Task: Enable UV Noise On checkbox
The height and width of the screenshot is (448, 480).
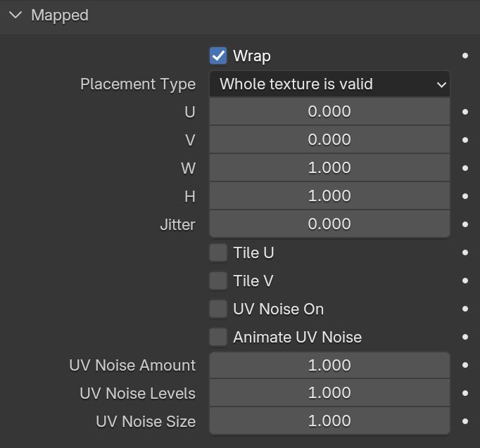Action: coord(218,309)
